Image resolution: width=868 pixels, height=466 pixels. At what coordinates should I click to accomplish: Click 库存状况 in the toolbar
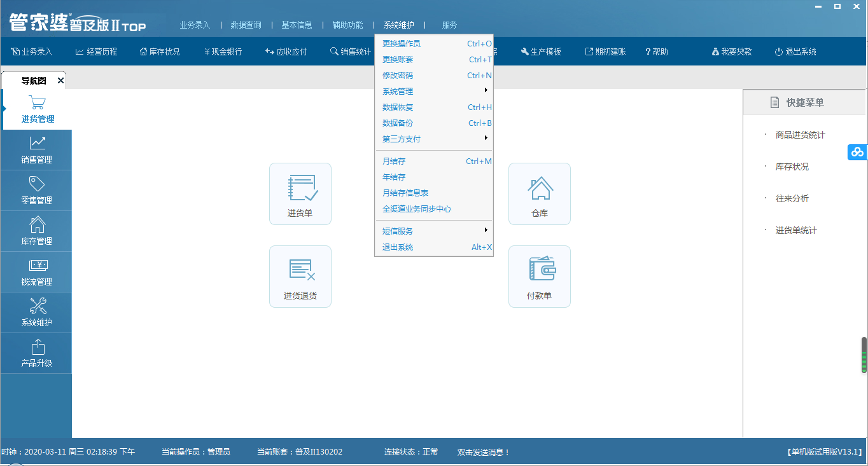pyautogui.click(x=160, y=51)
